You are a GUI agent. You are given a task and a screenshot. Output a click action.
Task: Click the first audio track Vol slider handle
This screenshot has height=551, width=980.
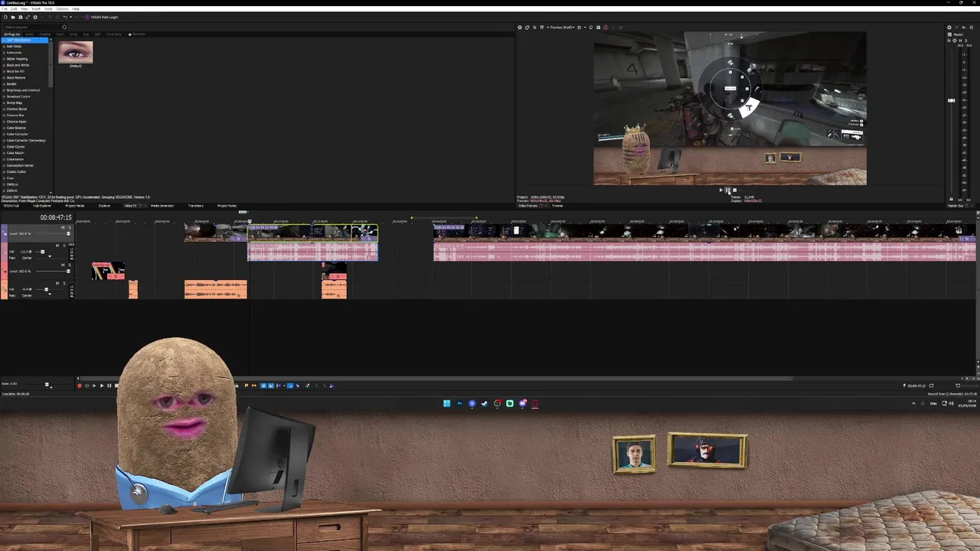42,252
